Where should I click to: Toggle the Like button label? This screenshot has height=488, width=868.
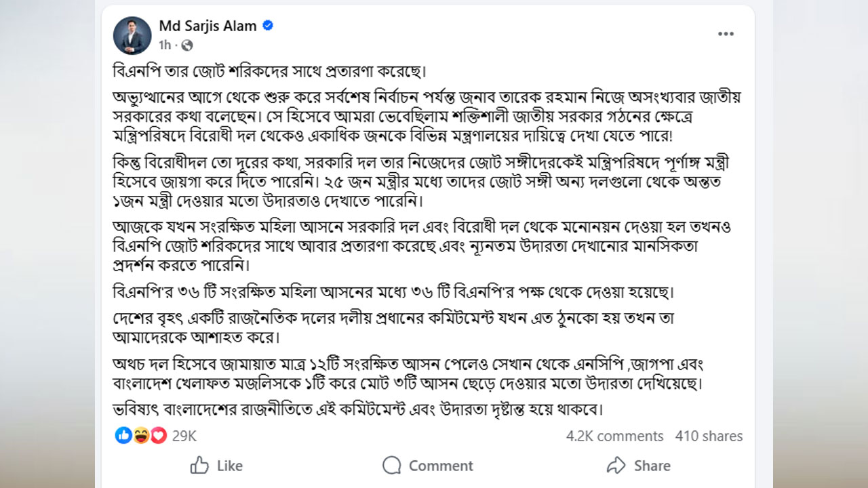[229, 466]
